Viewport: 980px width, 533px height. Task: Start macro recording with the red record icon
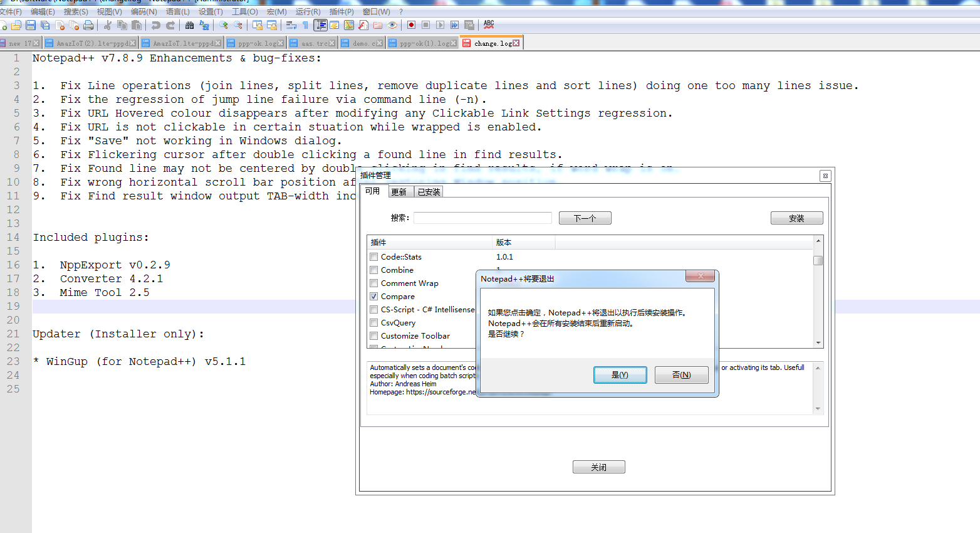tap(411, 25)
